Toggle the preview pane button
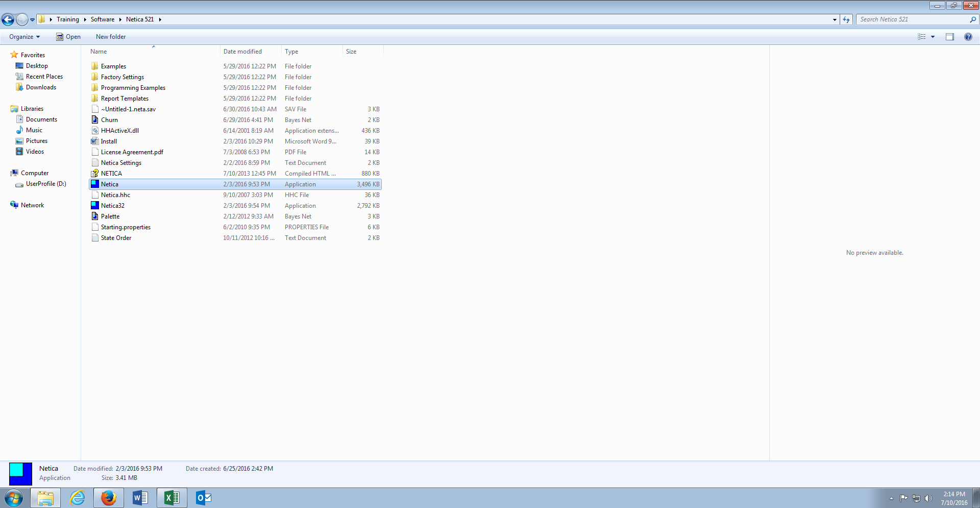Screen dimensions: 980x508 949,37
